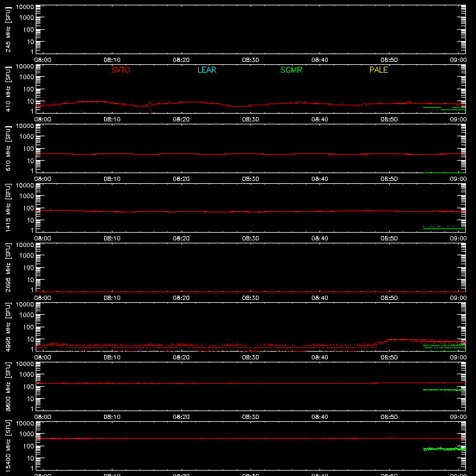476x476 pixels.
Task: Select the 610 MHz [SFU] axis title
Action: pyautogui.click(x=8, y=149)
